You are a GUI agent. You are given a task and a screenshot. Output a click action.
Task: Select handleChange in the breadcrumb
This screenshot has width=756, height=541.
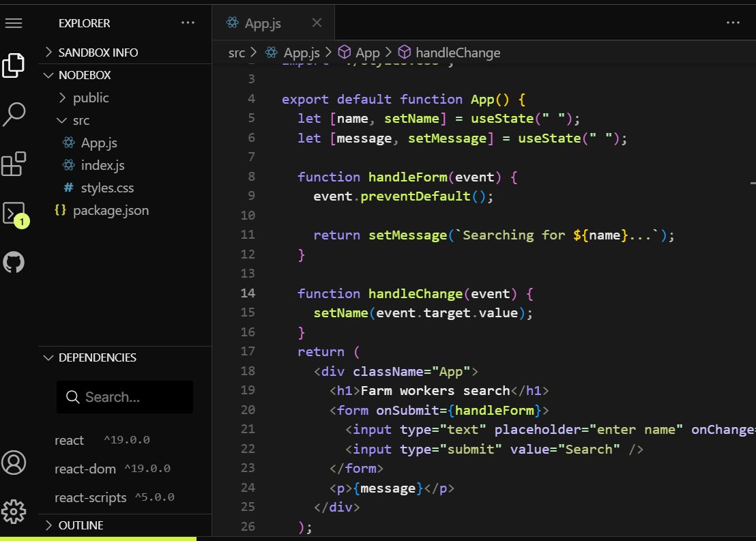click(458, 53)
